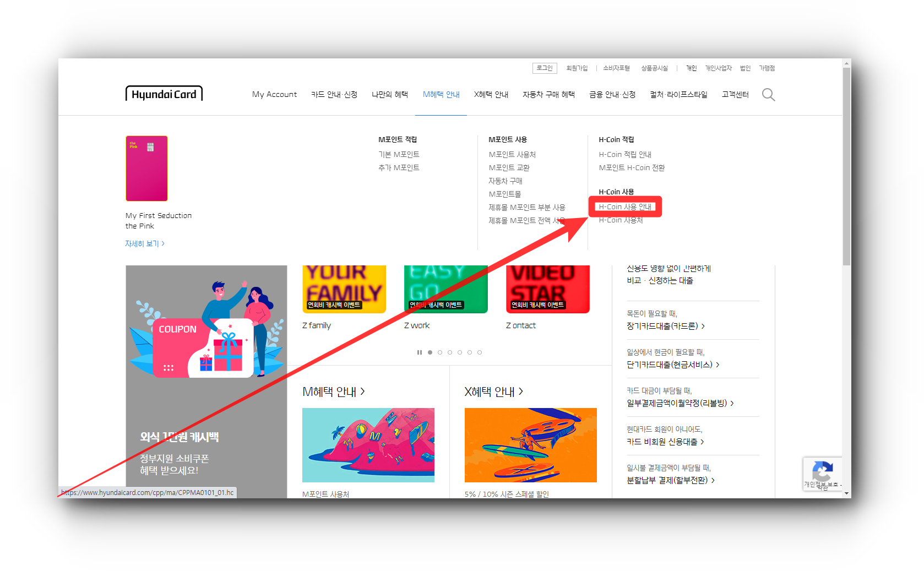Select 자동차 구매 submenu item
Viewport: 924px width, 571px height.
pos(506,181)
